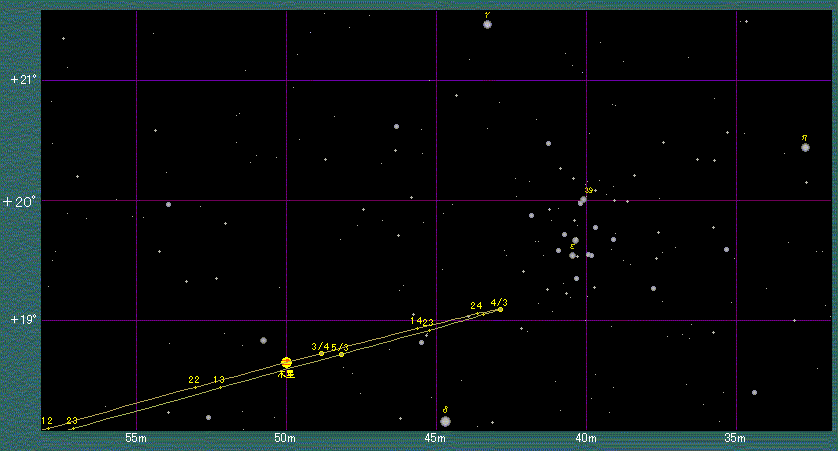Click the 5/3 date marker dot
The width and height of the screenshot is (838, 451).
(342, 354)
